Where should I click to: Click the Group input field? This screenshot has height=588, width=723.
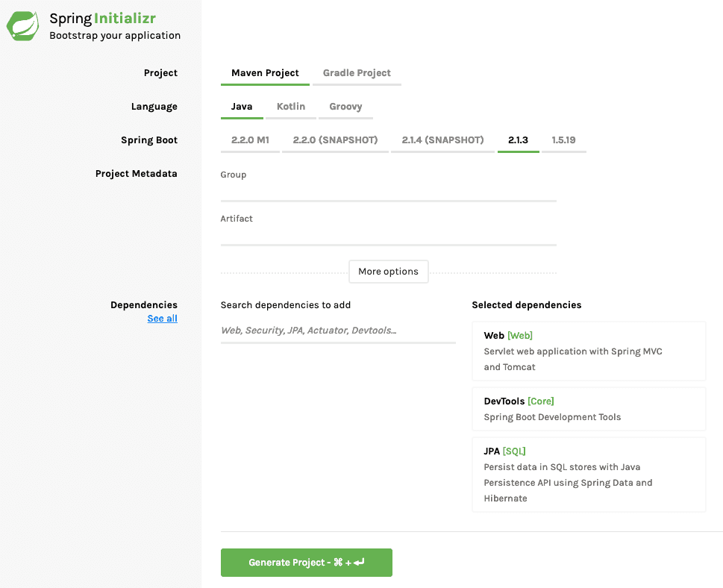pyautogui.click(x=388, y=192)
